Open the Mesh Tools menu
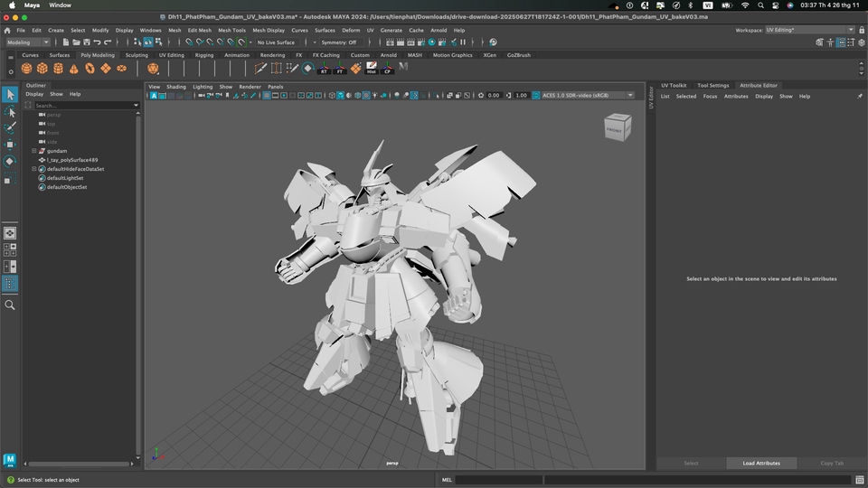 [x=231, y=30]
